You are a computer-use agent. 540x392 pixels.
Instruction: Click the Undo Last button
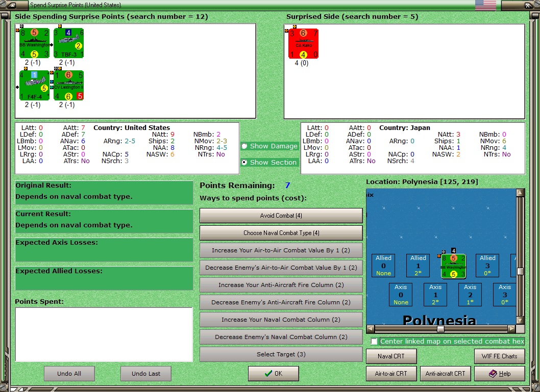tap(146, 374)
